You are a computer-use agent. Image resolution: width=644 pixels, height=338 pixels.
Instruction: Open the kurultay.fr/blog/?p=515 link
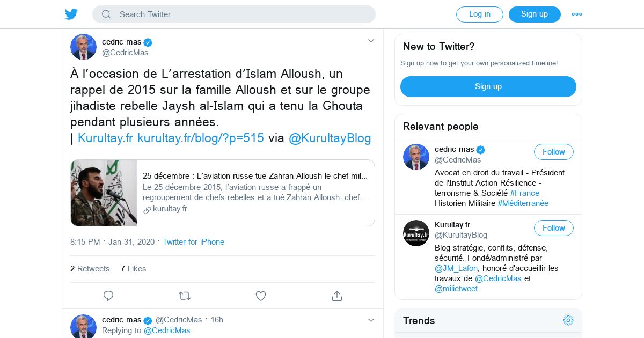(x=201, y=138)
